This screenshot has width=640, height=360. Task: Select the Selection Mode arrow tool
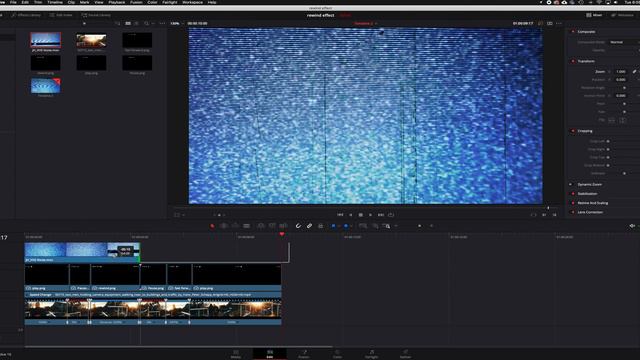tap(212, 226)
